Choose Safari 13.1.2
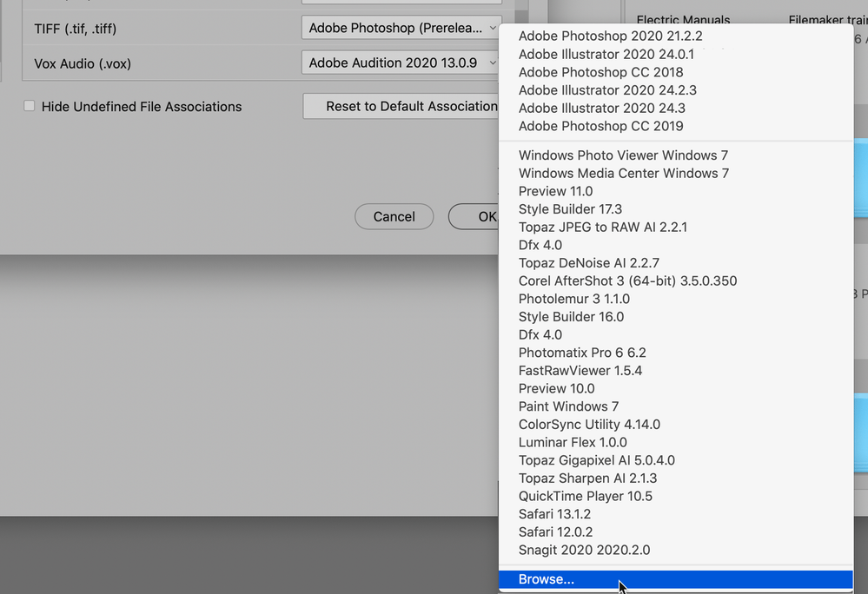This screenshot has height=594, width=868. coord(675,514)
